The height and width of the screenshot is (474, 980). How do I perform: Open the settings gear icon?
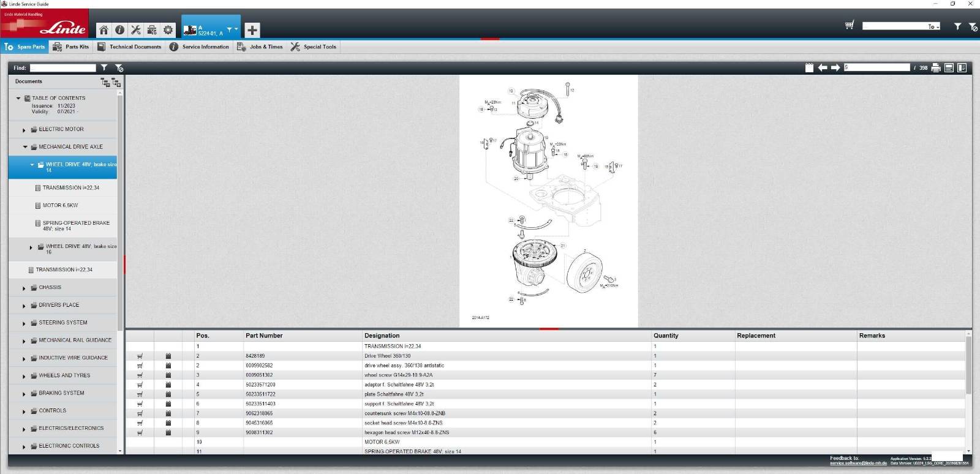[x=168, y=30]
